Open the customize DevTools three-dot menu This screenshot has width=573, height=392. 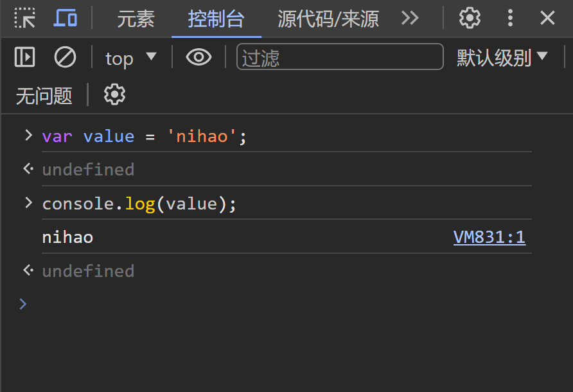click(x=509, y=19)
